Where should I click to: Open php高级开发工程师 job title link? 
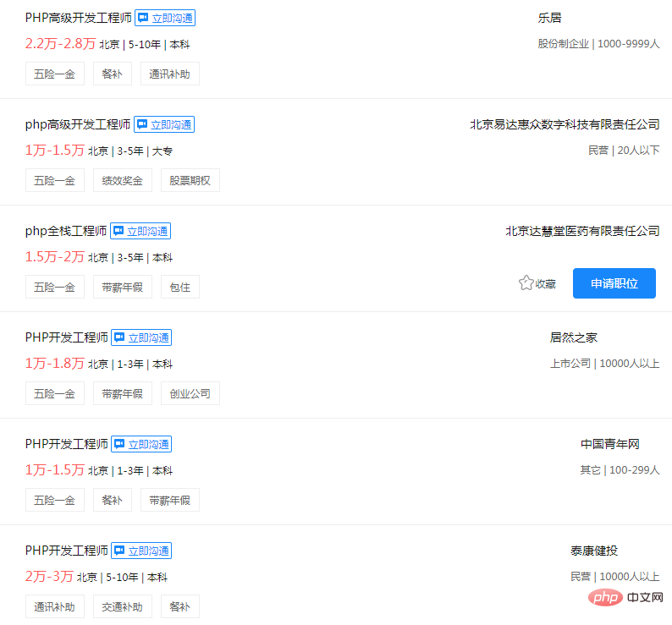point(78,124)
